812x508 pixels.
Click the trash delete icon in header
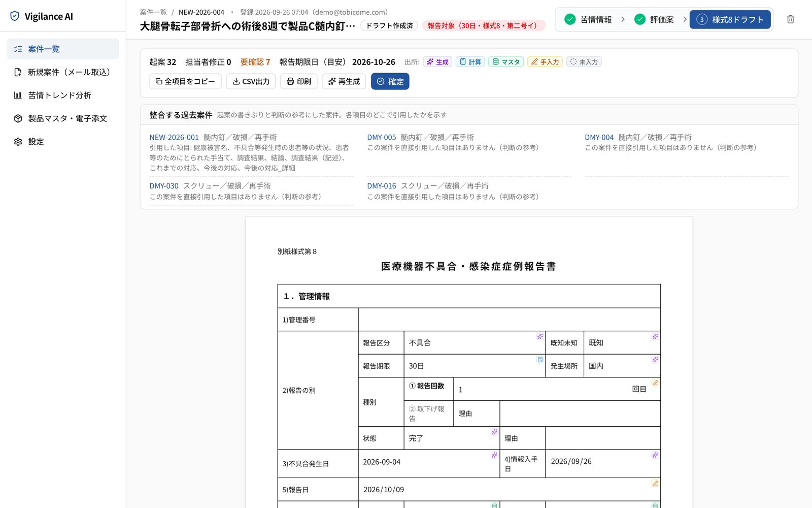click(x=790, y=19)
